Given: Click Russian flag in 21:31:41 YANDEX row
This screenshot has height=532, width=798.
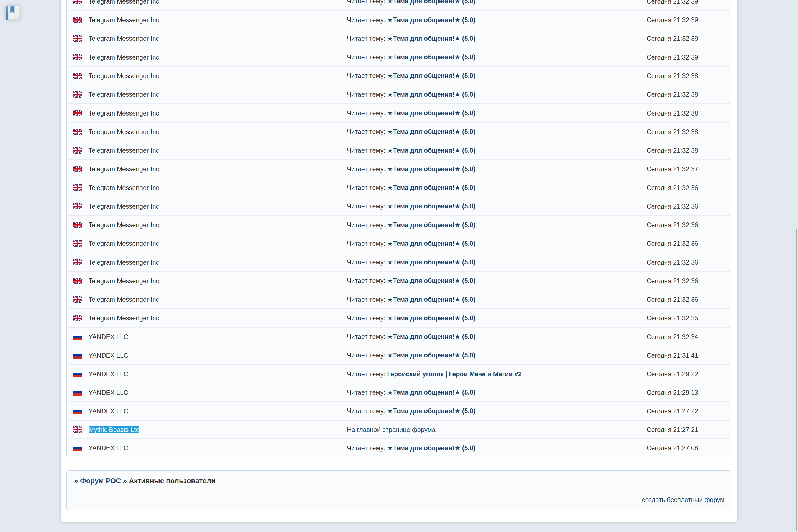Looking at the screenshot, I should 78,355.
